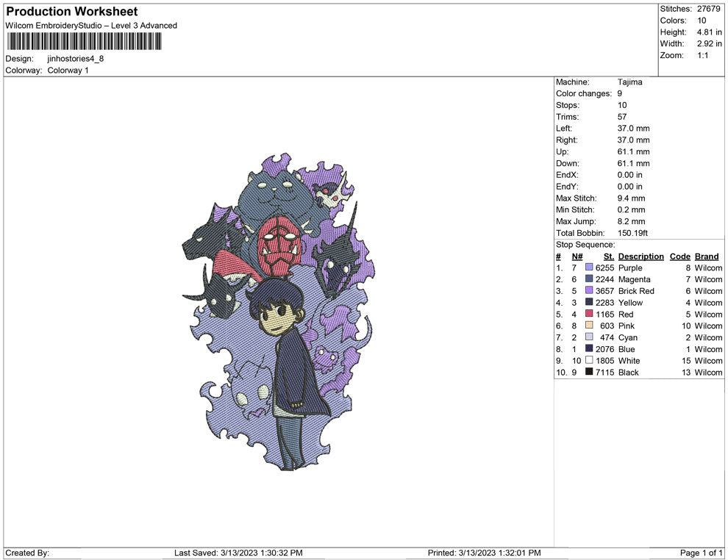728x560 pixels.
Task: Click the Blue 2076 color swatch
Action: 589,348
